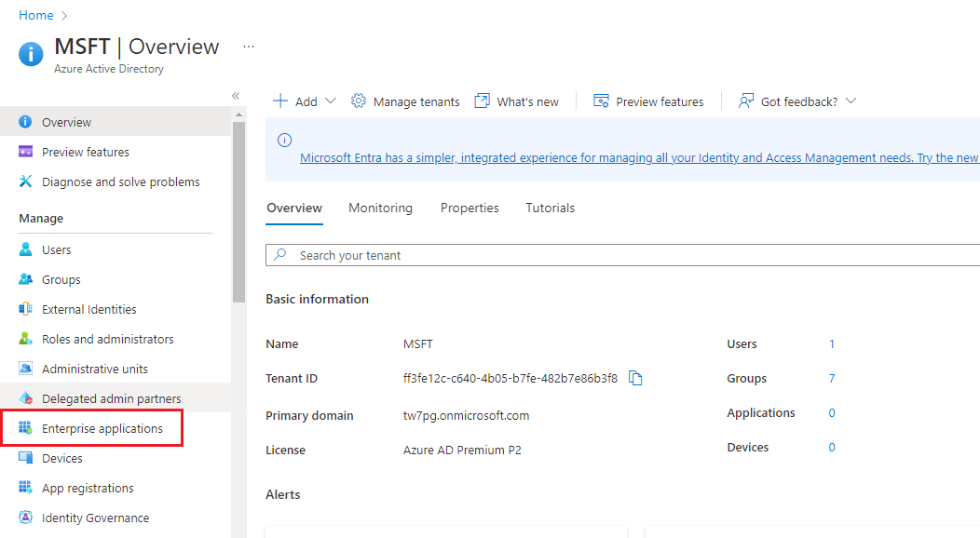This screenshot has width=980, height=538.
Task: Open App registrations
Action: [x=88, y=488]
